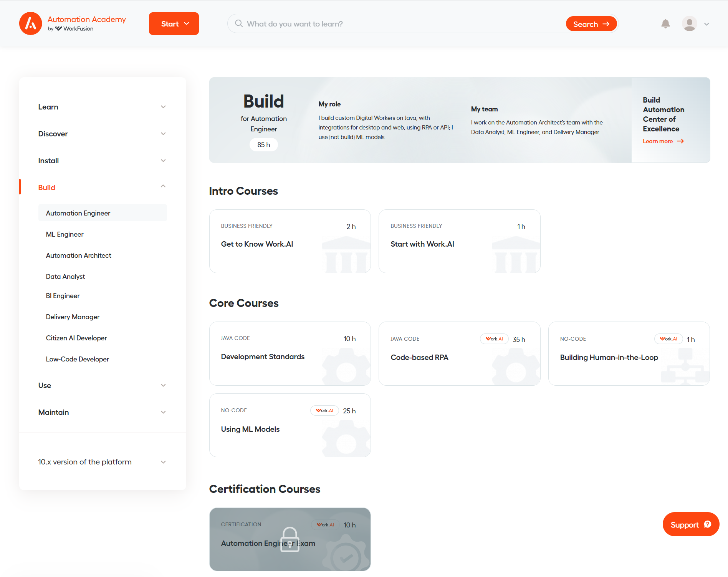This screenshot has height=577, width=728.
Task: Click the search magnifier icon
Action: [x=239, y=23]
